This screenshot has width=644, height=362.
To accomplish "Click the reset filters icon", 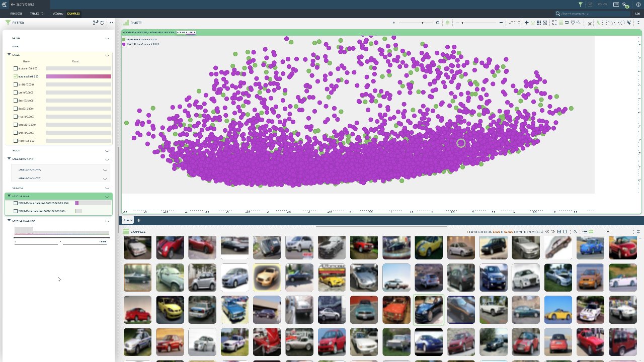I will tap(102, 23).
